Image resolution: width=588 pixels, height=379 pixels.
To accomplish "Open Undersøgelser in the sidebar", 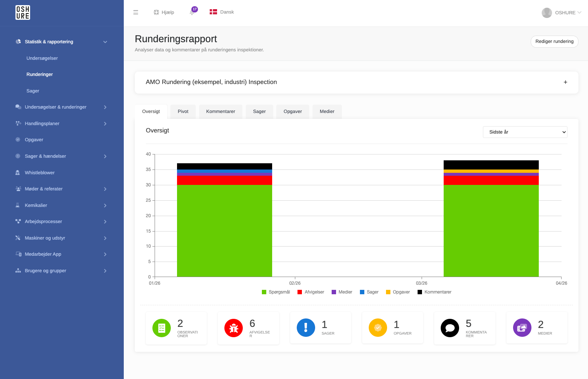I will [x=42, y=58].
